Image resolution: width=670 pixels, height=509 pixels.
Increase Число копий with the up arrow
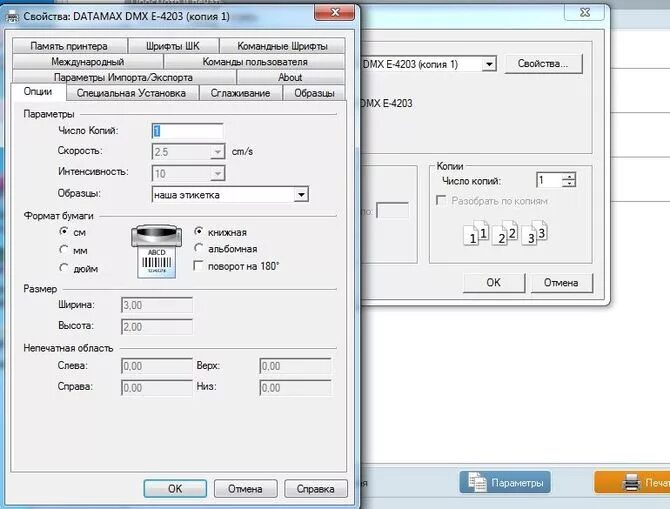pos(569,176)
